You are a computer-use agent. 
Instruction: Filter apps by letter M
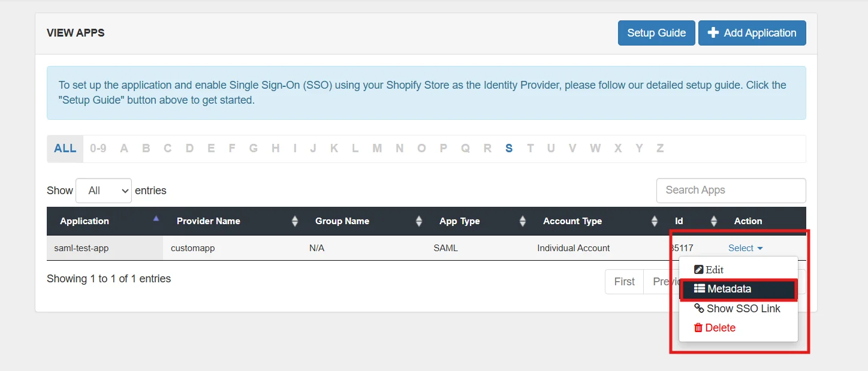click(x=377, y=148)
